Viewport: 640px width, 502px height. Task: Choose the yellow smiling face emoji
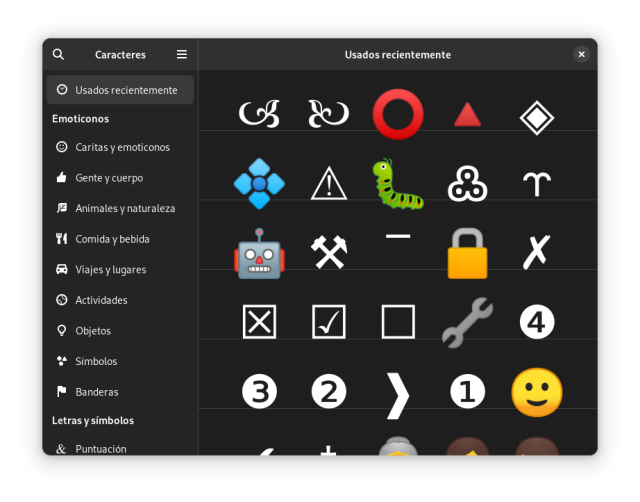[537, 392]
